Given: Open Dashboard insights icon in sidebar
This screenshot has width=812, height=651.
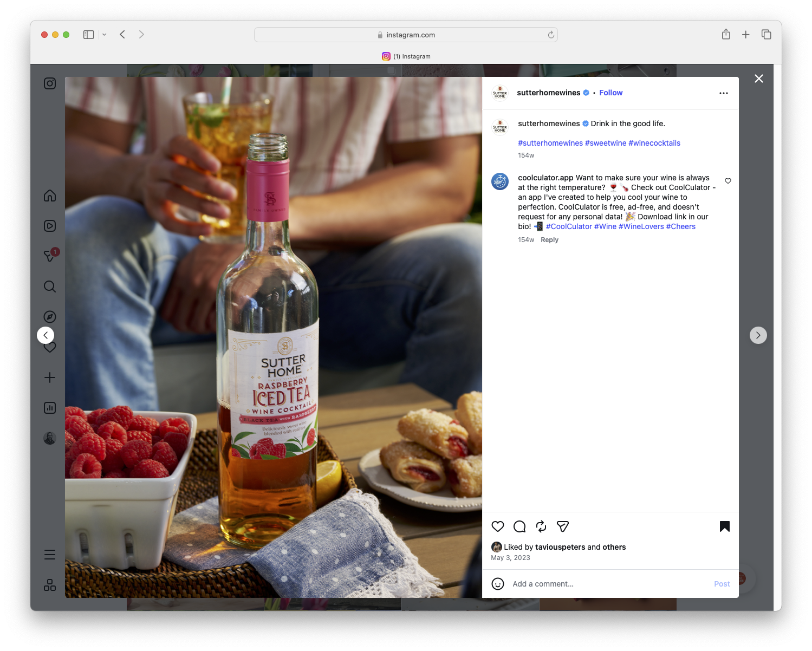Looking at the screenshot, I should pos(50,408).
